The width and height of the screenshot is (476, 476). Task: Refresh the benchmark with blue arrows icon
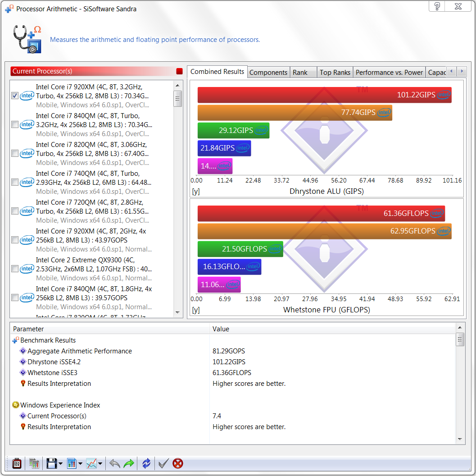(x=146, y=463)
